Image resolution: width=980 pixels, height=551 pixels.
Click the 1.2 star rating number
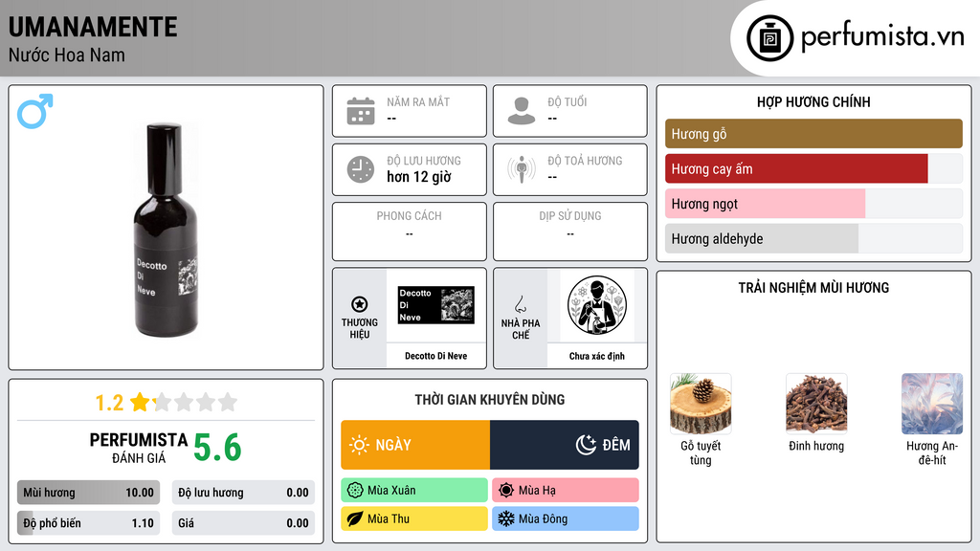click(109, 403)
